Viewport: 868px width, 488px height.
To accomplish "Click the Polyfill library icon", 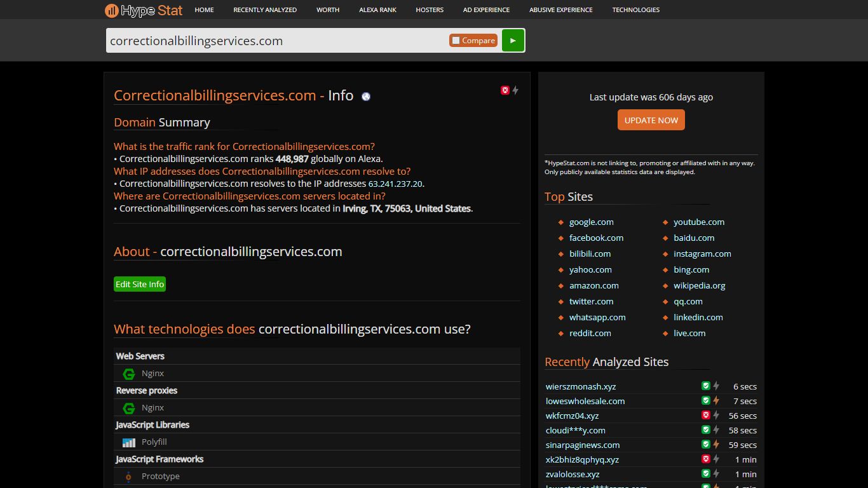I will tap(129, 442).
